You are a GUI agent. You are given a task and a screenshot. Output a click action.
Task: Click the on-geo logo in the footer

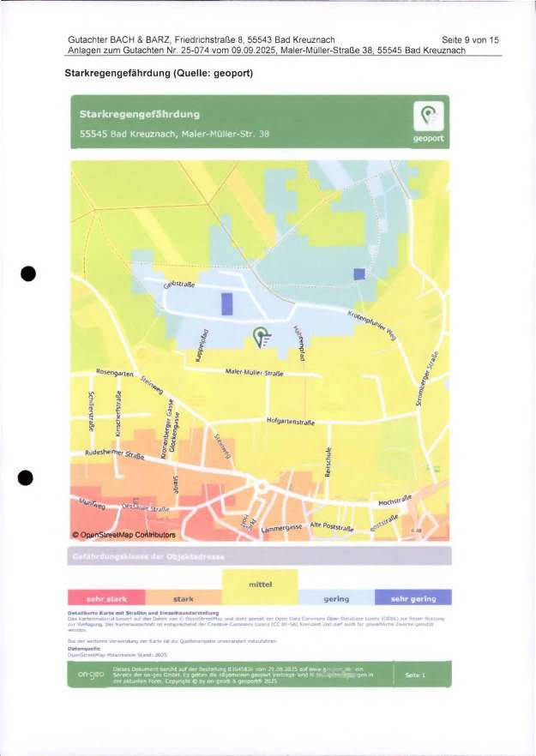(x=91, y=675)
